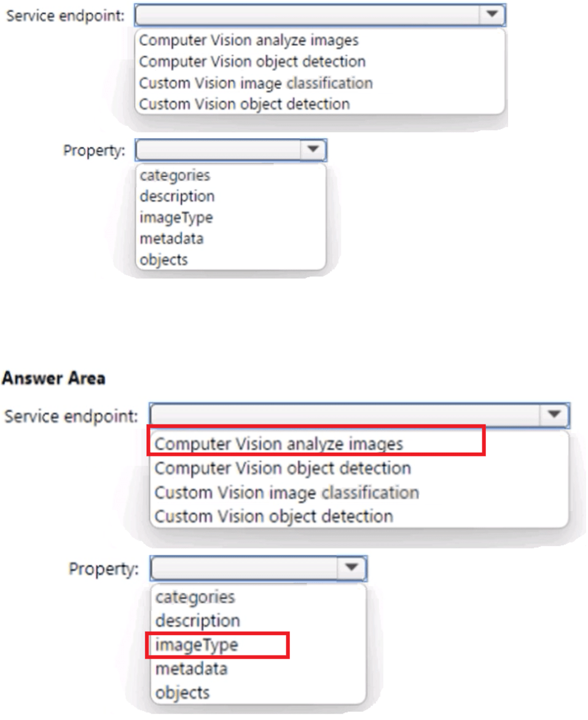The image size is (588, 720).
Task: Pick Custom Vision object detection in Answer Area
Action: click(x=273, y=516)
